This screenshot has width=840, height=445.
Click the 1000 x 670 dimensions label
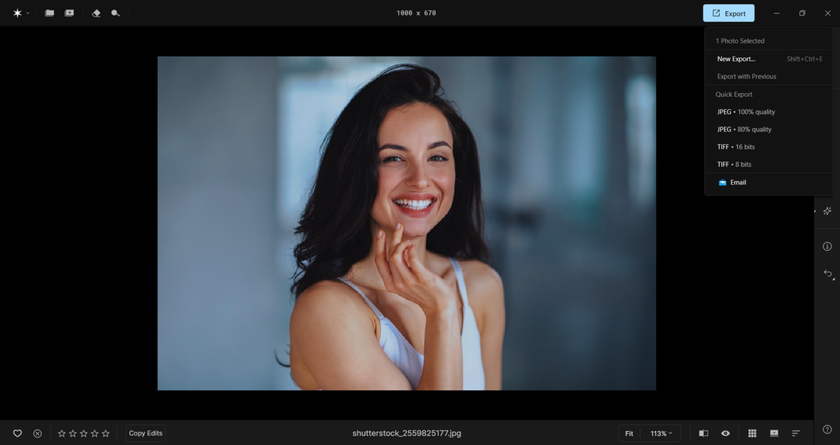[x=416, y=13]
